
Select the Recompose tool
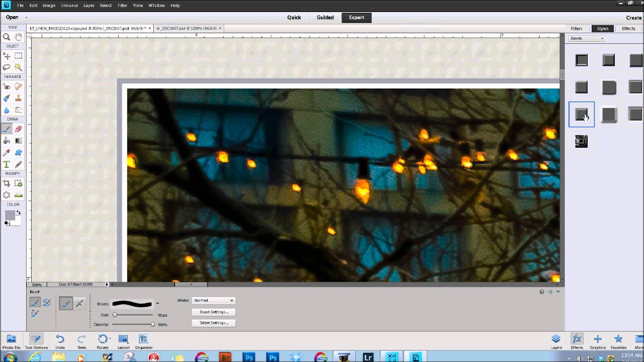[x=18, y=184]
